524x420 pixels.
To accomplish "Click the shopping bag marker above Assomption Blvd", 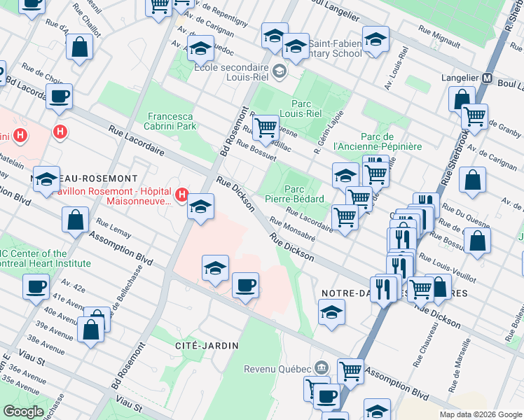I will click(75, 219).
